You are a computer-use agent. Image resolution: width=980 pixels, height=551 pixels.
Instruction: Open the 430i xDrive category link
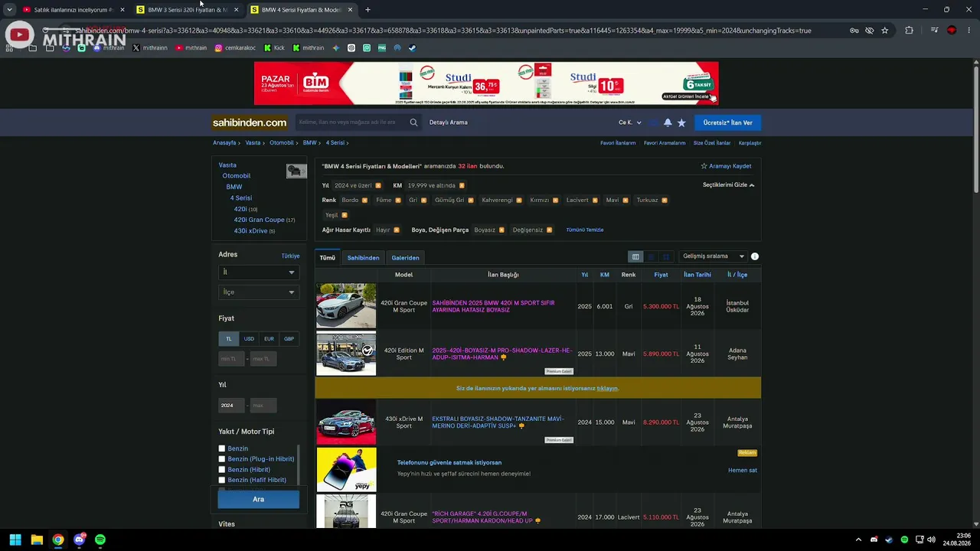[x=250, y=230]
